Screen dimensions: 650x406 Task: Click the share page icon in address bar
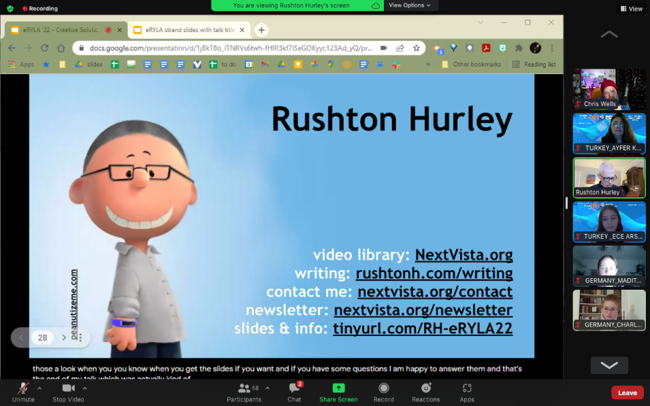[400, 48]
